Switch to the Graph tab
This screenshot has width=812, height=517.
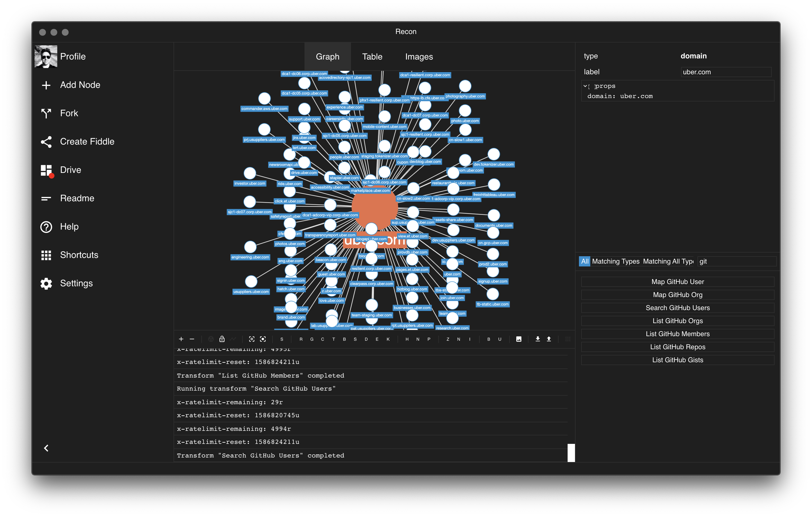tap(327, 57)
